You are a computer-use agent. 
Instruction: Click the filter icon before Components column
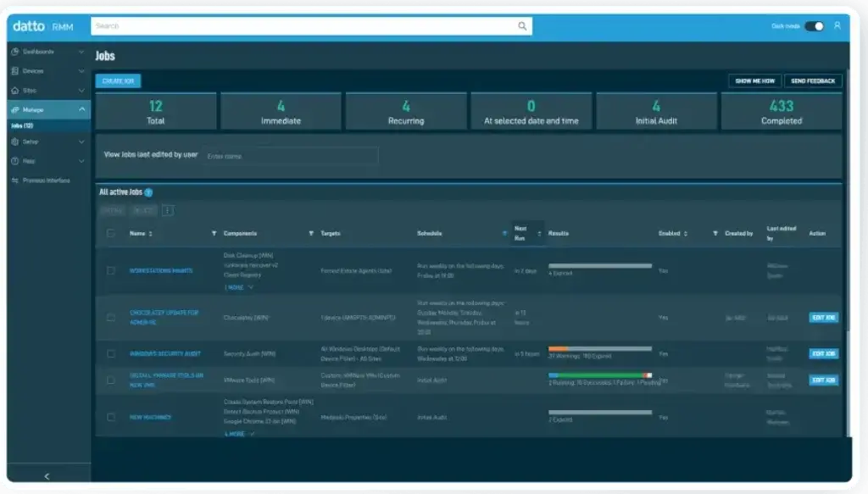tap(214, 234)
